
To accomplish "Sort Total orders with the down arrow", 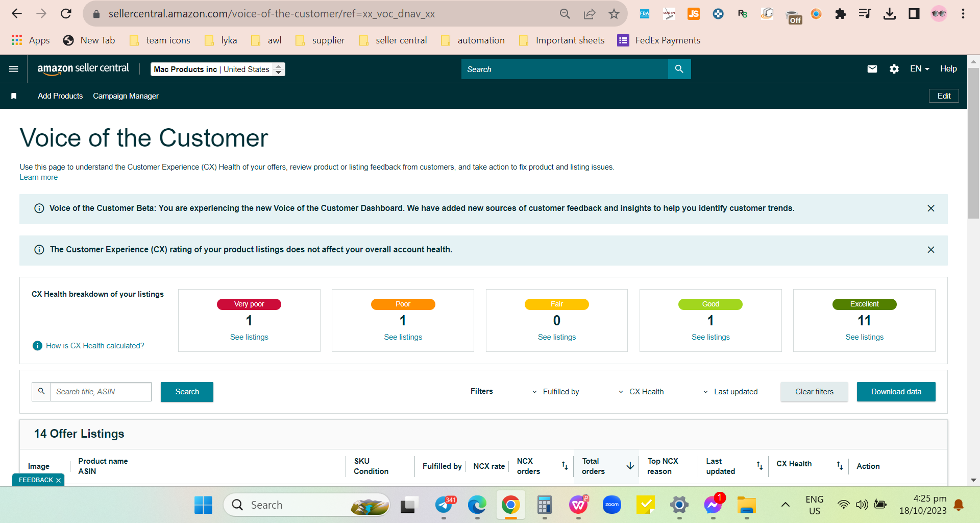I will pyautogui.click(x=630, y=466).
